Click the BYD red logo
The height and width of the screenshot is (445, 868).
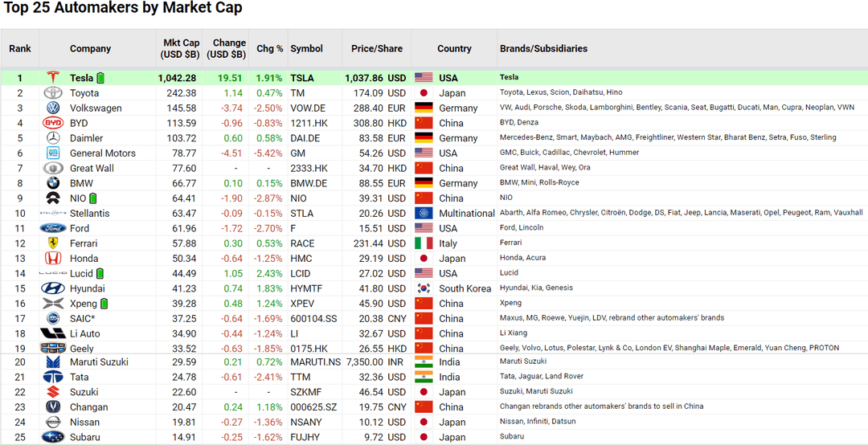tap(53, 123)
